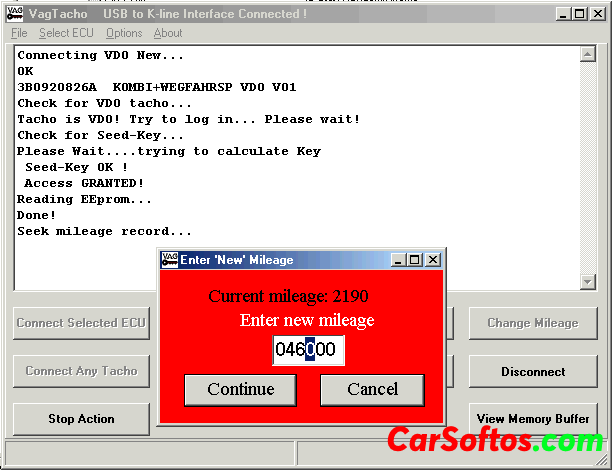The width and height of the screenshot is (612, 470).
Task: Open the Select ECU menu
Action: (x=66, y=33)
